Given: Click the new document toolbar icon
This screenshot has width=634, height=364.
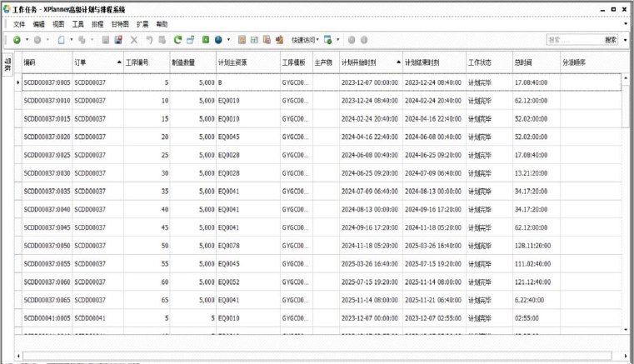Looking at the screenshot, I should click(61, 40).
